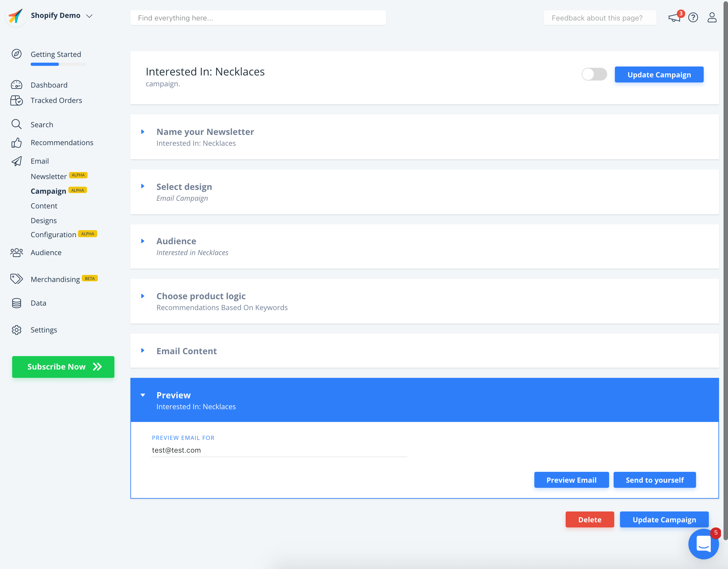Go to Newsletter submenu item
Viewport: 728px width, 569px height.
point(49,176)
